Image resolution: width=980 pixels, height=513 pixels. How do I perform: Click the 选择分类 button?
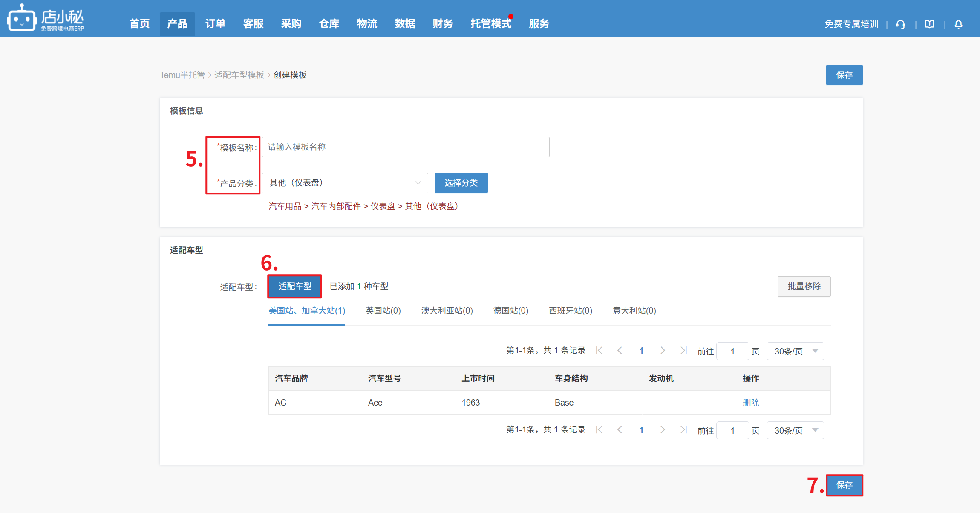[461, 183]
